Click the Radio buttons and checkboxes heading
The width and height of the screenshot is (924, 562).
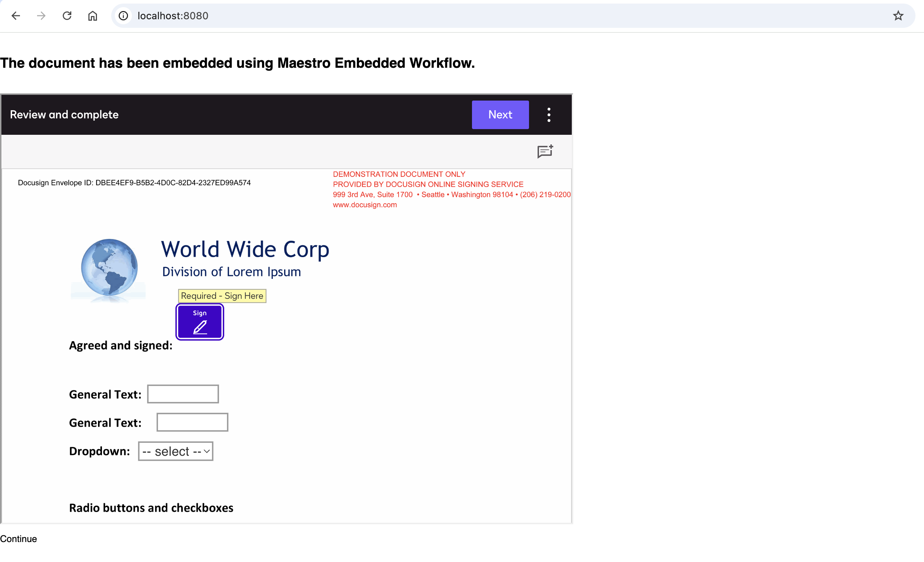pyautogui.click(x=151, y=507)
